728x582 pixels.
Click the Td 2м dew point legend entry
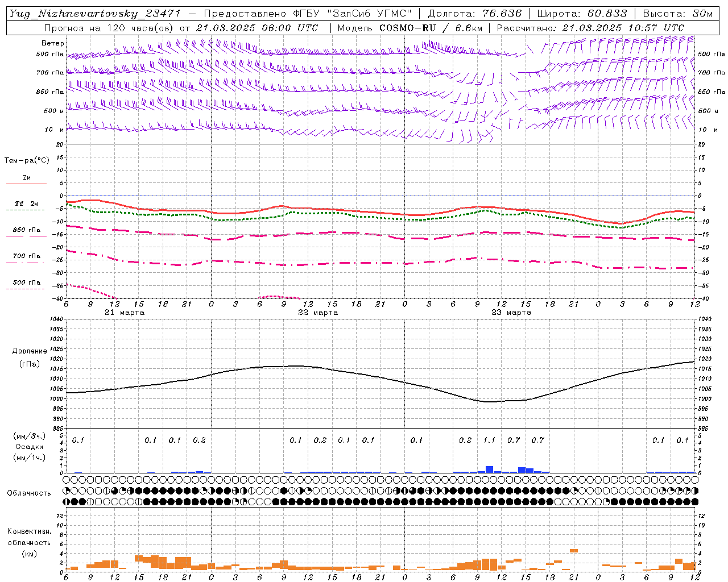(26, 203)
